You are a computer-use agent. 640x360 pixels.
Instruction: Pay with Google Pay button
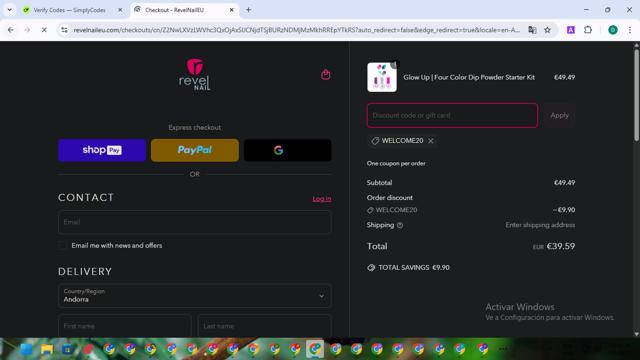click(287, 150)
